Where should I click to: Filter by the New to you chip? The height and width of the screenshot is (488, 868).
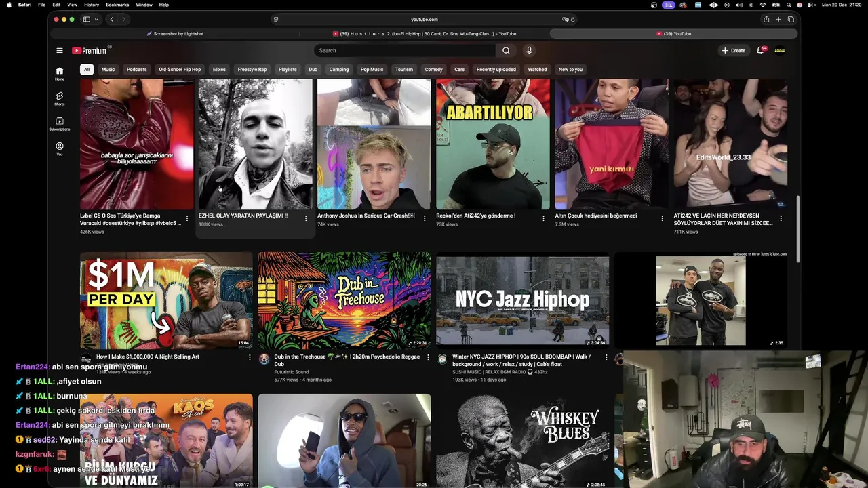pyautogui.click(x=570, y=69)
